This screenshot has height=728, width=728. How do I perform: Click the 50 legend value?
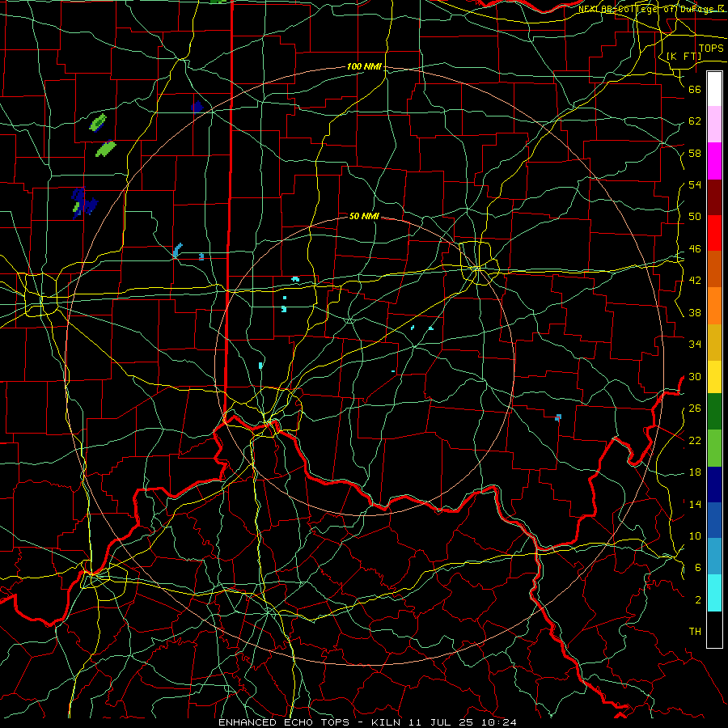point(695,217)
